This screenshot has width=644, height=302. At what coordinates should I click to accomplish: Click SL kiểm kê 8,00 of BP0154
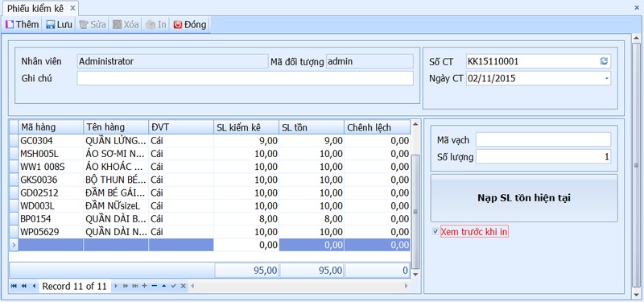[246, 219]
